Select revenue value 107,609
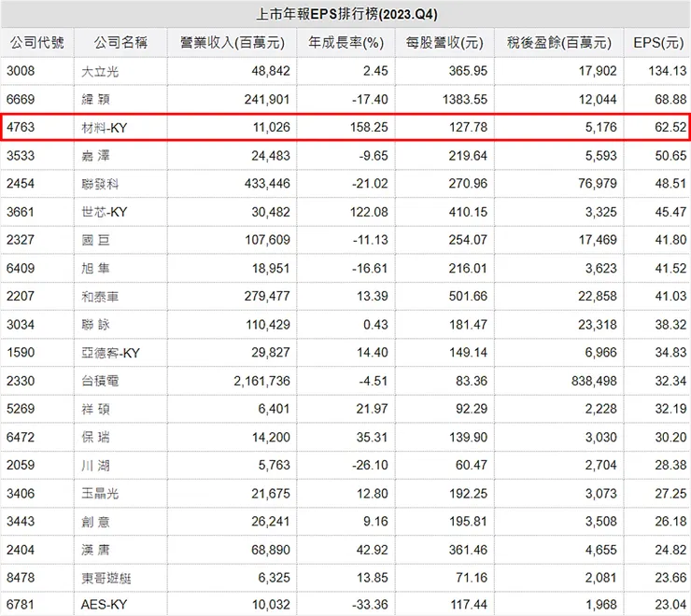691x616 pixels. (267, 240)
